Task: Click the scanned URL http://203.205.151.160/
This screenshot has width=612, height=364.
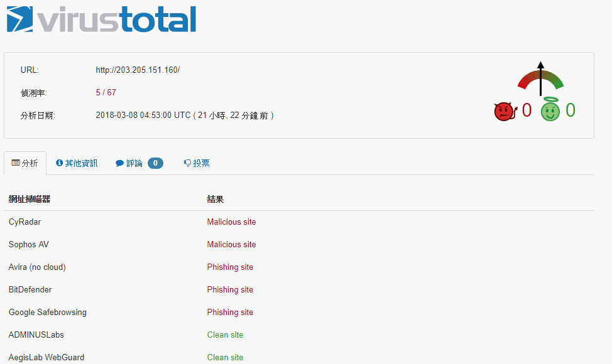Action: click(138, 70)
